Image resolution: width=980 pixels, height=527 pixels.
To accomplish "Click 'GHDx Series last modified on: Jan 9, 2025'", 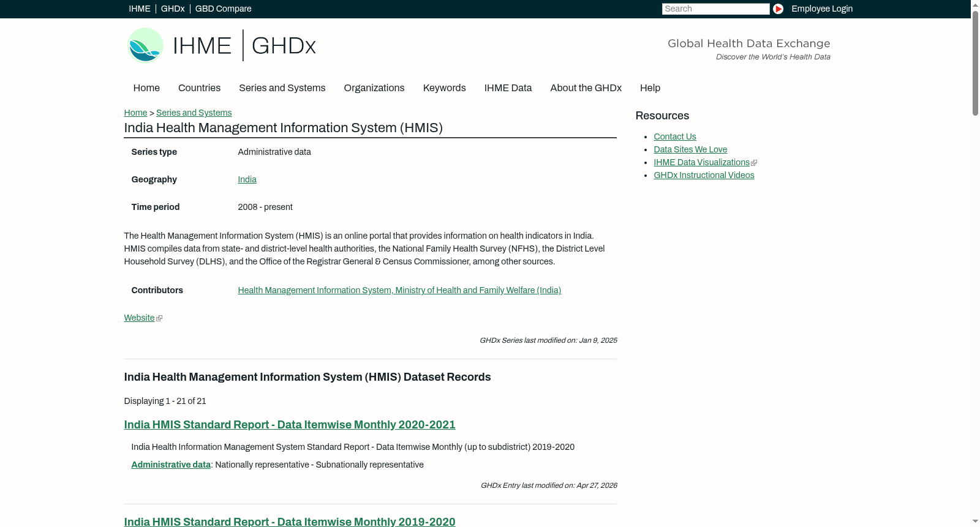I will click(x=548, y=340).
